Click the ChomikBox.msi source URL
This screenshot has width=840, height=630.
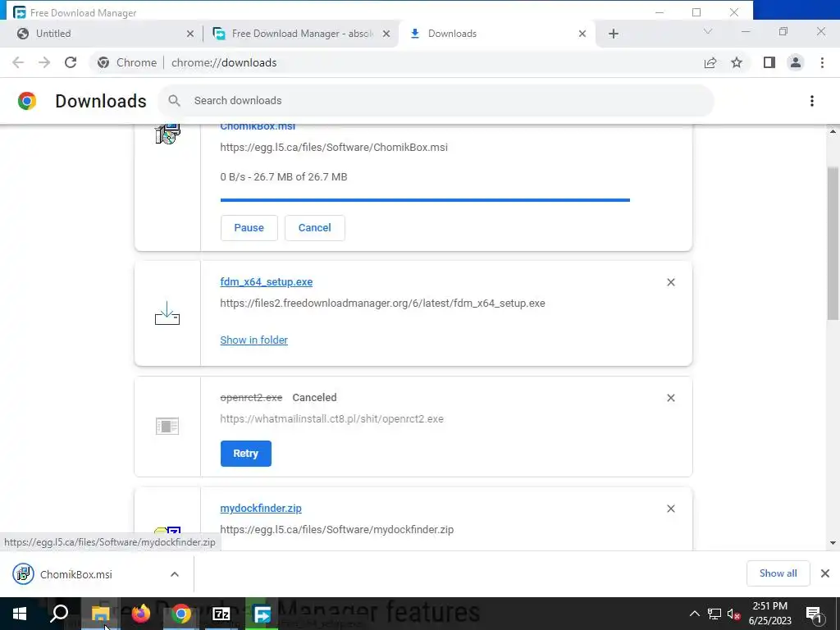334,148
